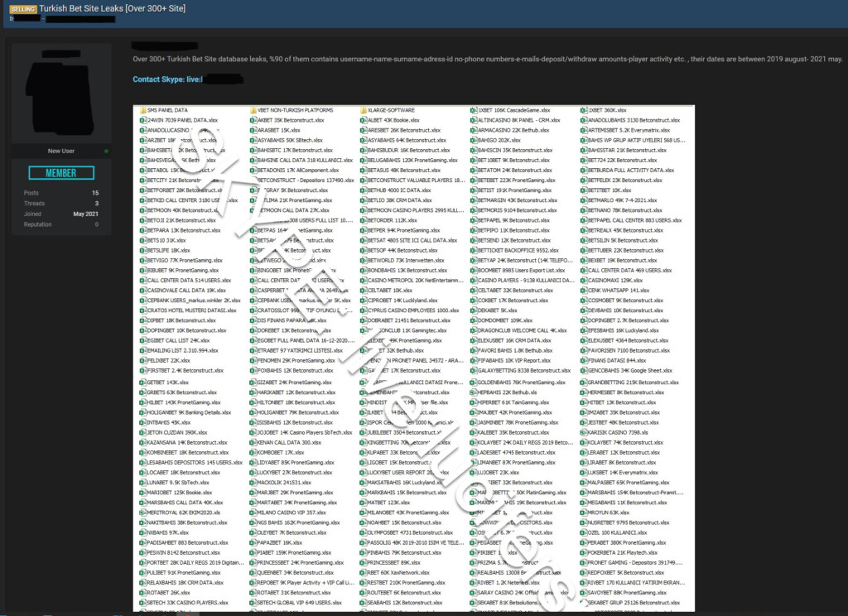The width and height of the screenshot is (848, 616).
Task: Click the Excel icon beside 1XBET 106K CascadeGame.xlsx
Action: (474, 110)
